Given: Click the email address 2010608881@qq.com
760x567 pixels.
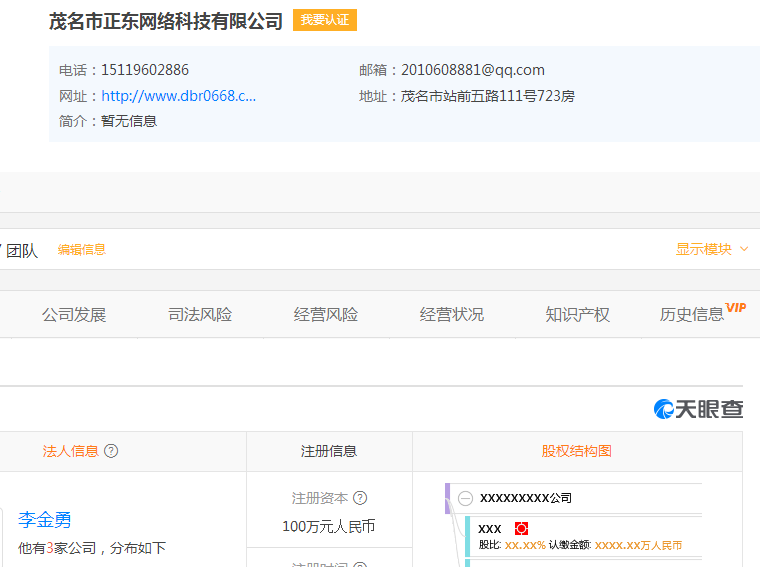Looking at the screenshot, I should point(472,70).
